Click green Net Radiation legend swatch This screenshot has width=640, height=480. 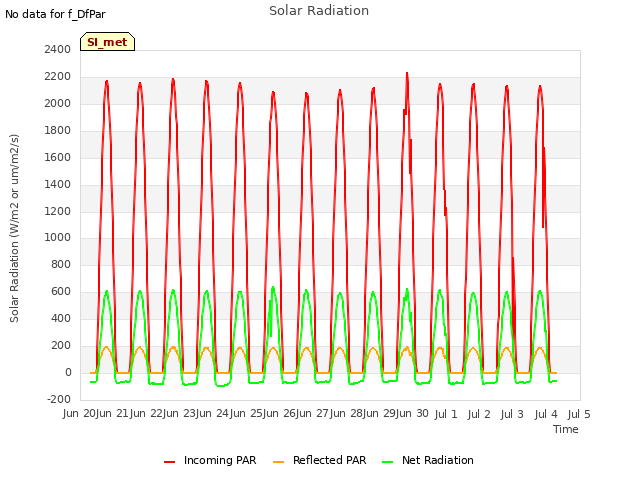pos(388,462)
